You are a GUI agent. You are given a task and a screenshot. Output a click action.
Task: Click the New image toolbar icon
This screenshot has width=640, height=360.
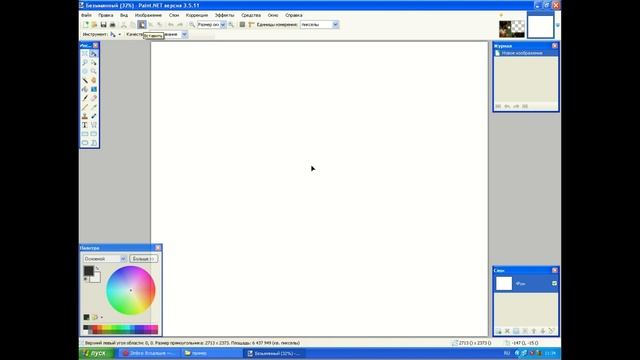(x=86, y=25)
